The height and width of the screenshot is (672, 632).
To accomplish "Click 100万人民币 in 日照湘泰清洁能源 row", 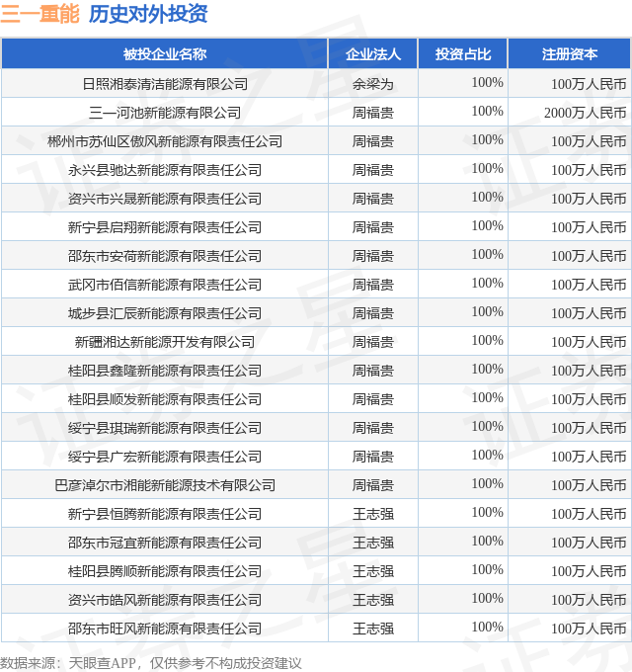I will [x=589, y=84].
